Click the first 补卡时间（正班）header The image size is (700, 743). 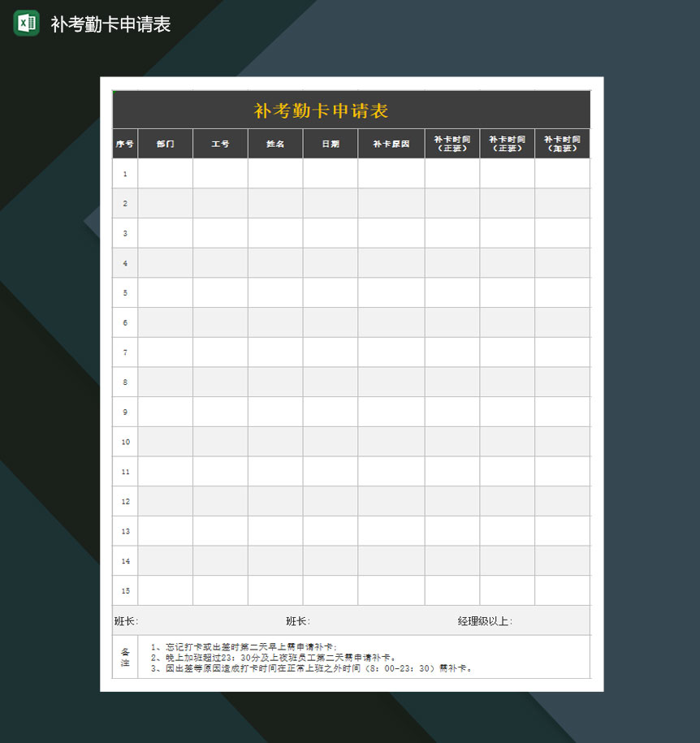(x=452, y=143)
